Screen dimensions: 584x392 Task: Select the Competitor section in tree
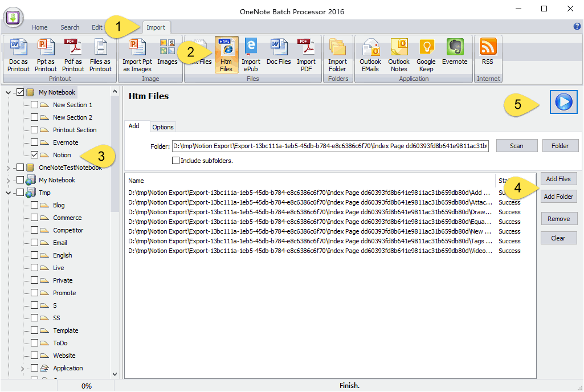coord(68,230)
